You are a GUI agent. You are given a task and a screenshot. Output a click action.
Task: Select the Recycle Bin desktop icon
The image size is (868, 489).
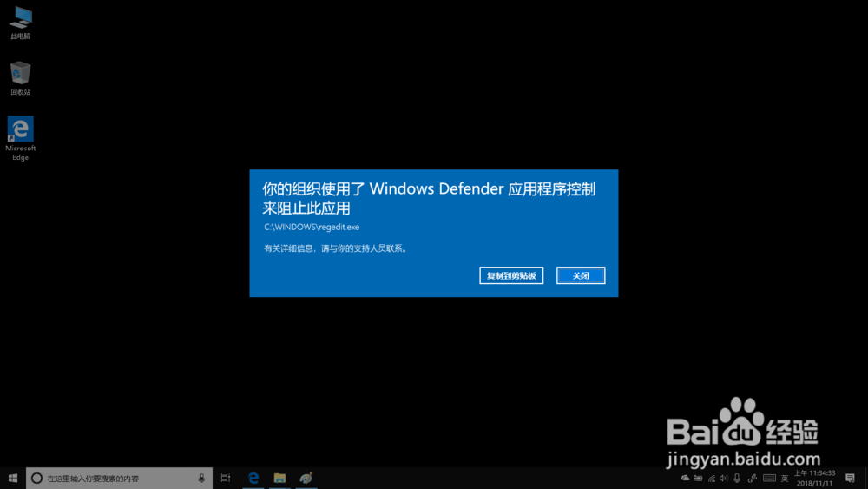[21, 78]
